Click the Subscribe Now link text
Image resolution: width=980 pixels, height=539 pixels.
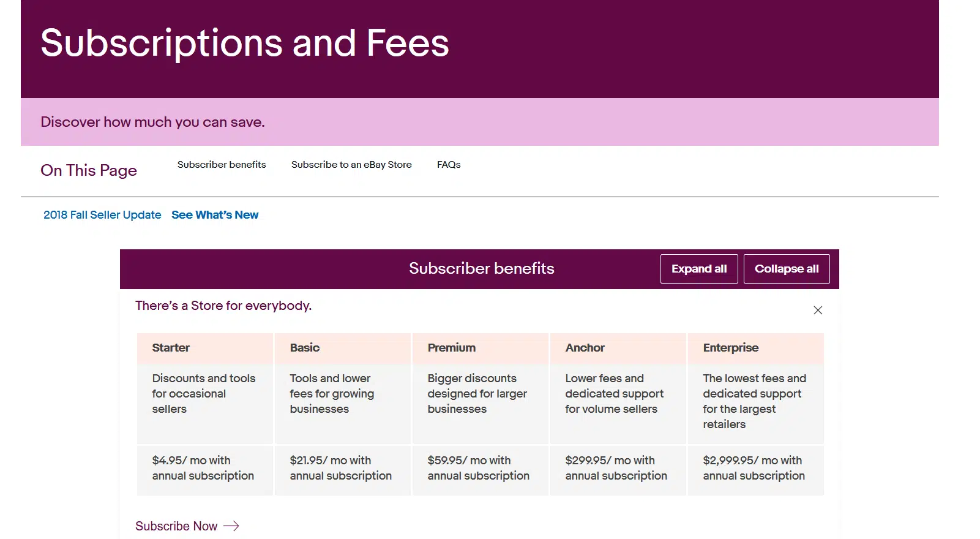coord(176,526)
